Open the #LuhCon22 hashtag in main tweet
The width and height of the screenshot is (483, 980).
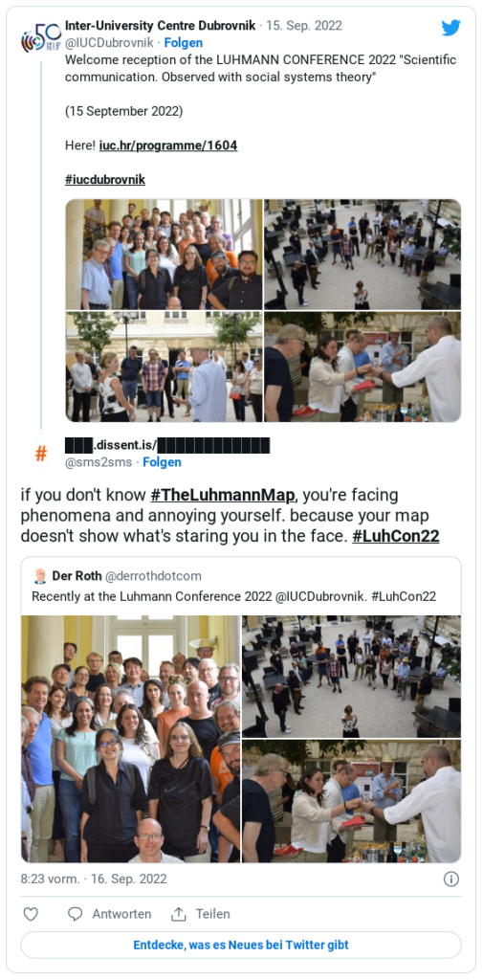coord(396,537)
